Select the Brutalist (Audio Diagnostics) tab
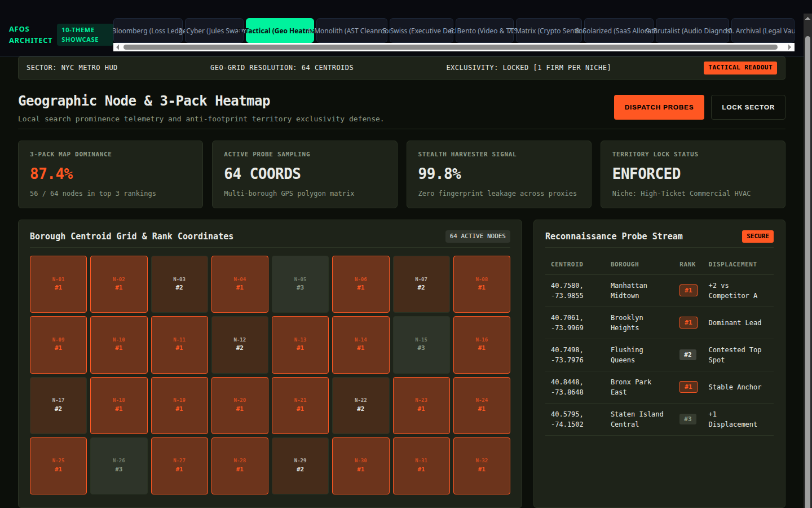The width and height of the screenshot is (812, 508). coord(693,30)
